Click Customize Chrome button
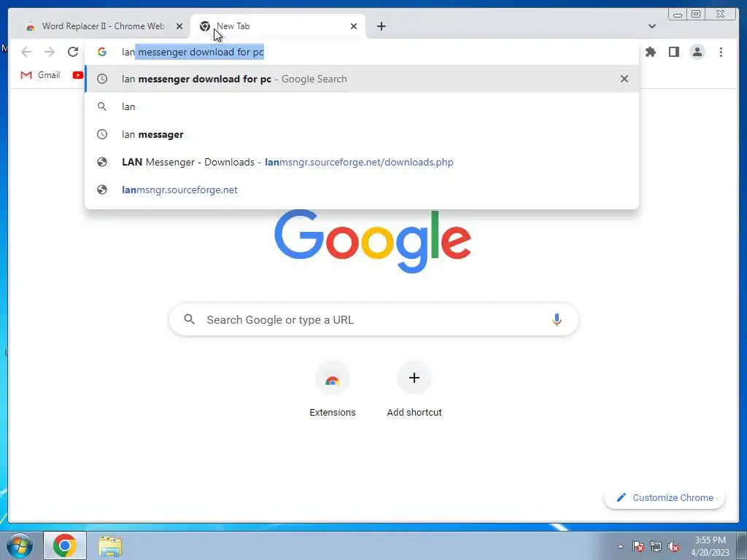 tap(665, 497)
